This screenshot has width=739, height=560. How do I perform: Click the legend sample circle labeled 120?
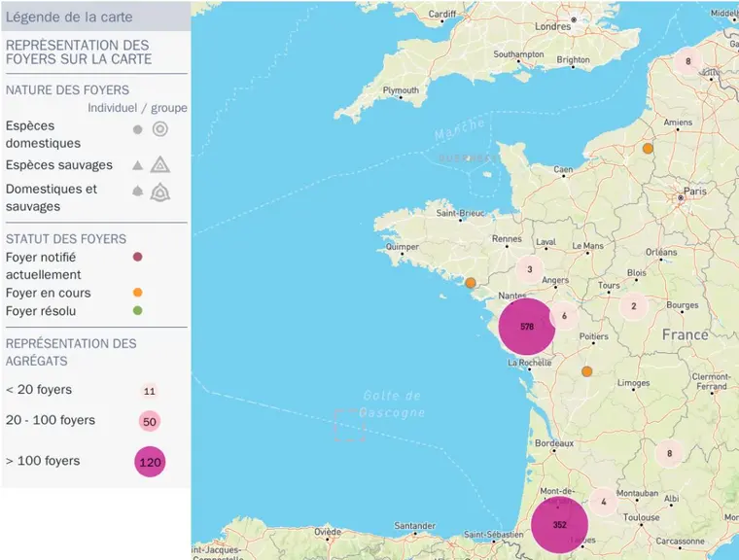150,462
